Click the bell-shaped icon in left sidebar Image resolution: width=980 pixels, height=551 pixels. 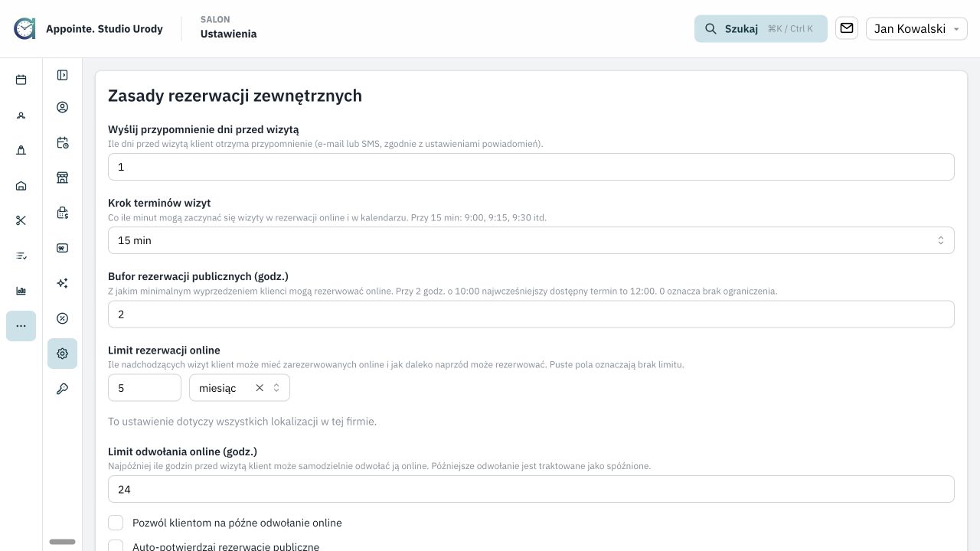click(21, 150)
